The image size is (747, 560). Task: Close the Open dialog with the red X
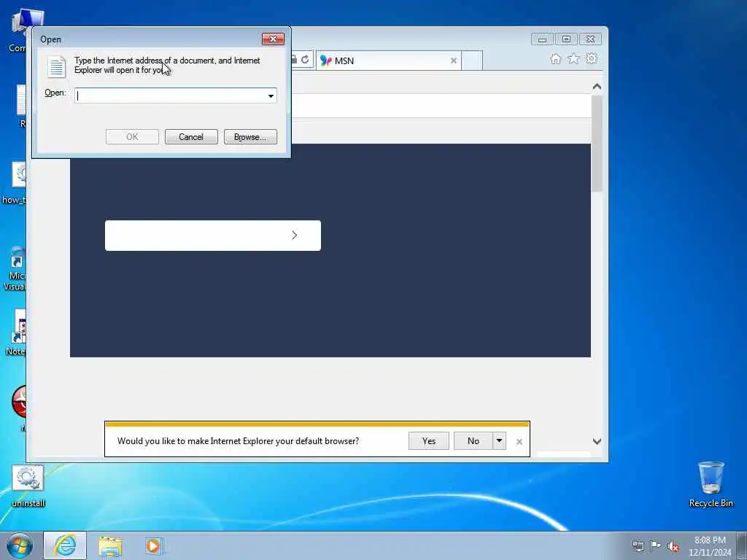pyautogui.click(x=273, y=39)
